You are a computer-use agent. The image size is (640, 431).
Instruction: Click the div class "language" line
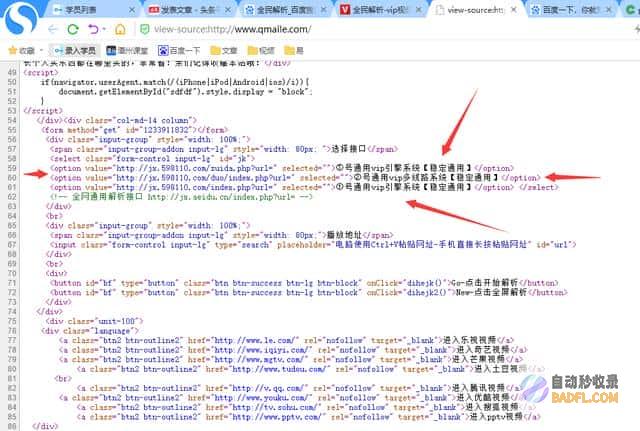[90, 331]
